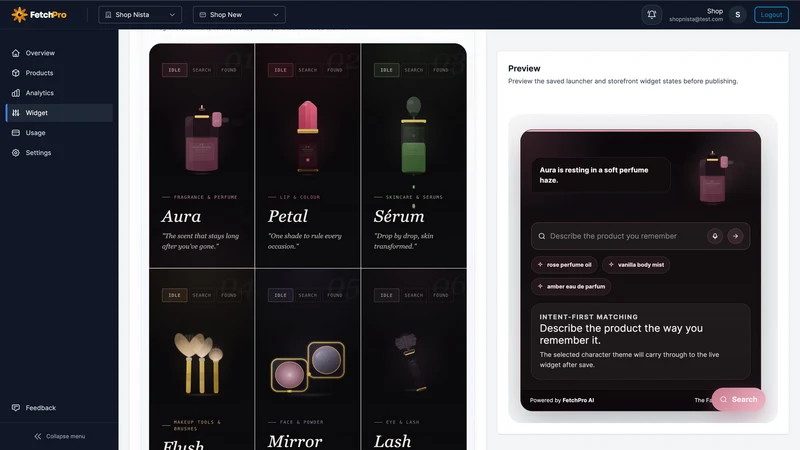Choose the Flush brushes character theme
The height and width of the screenshot is (450, 800).
[202, 360]
